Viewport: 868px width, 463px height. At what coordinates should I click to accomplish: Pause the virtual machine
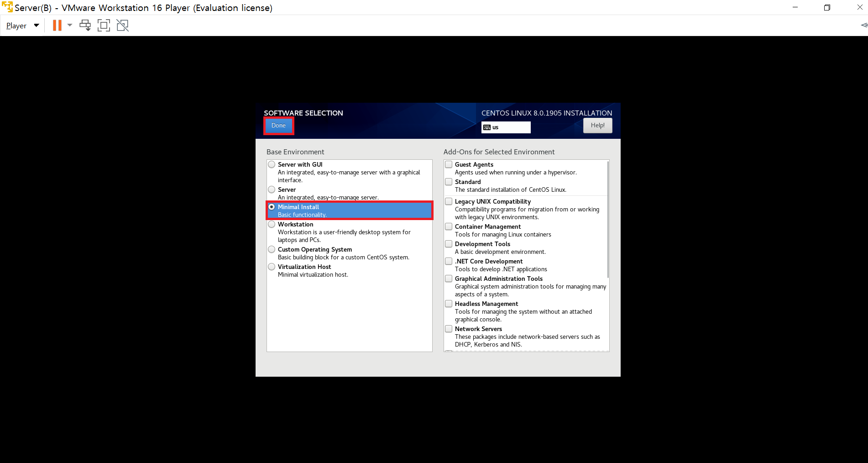[x=57, y=26]
